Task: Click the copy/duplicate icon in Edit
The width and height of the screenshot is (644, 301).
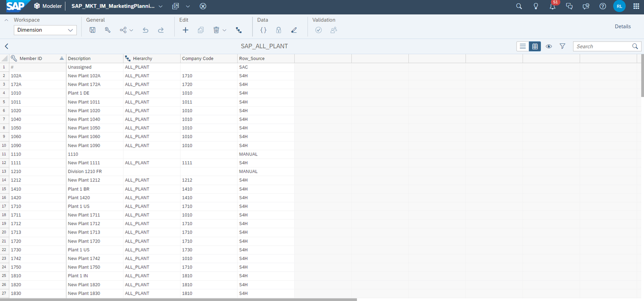Action: [x=201, y=30]
